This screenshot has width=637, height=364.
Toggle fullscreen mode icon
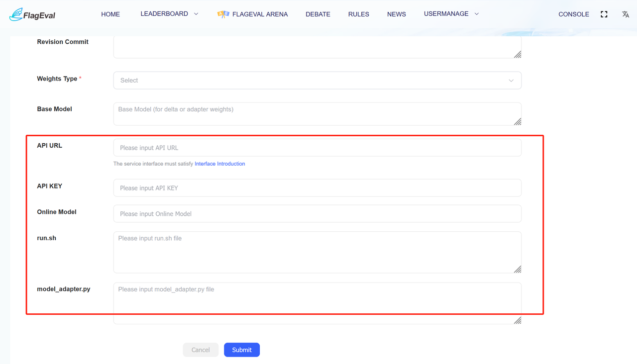[604, 14]
